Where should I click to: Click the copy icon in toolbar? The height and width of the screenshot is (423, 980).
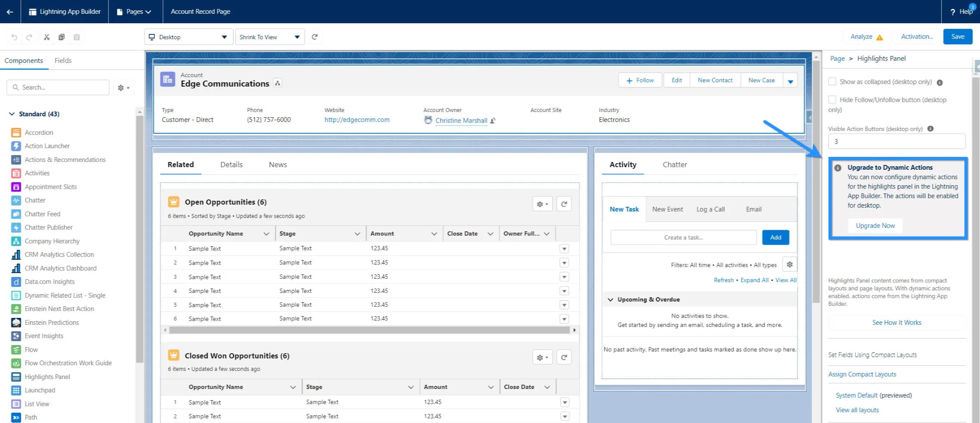click(x=62, y=37)
